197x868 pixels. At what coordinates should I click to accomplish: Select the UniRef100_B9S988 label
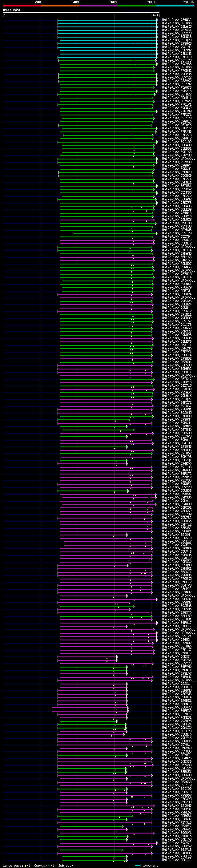(x=177, y=64)
